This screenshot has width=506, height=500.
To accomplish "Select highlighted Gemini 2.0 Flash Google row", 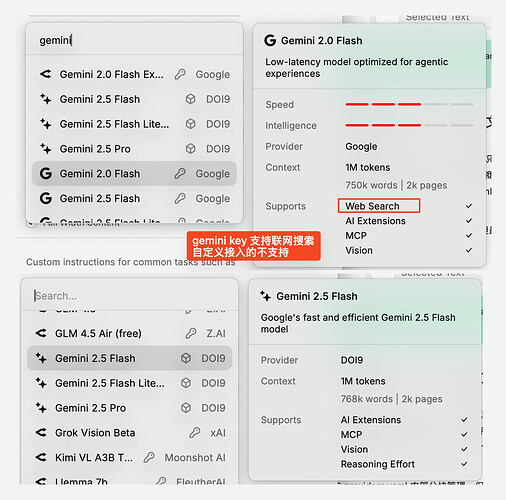I will click(134, 174).
